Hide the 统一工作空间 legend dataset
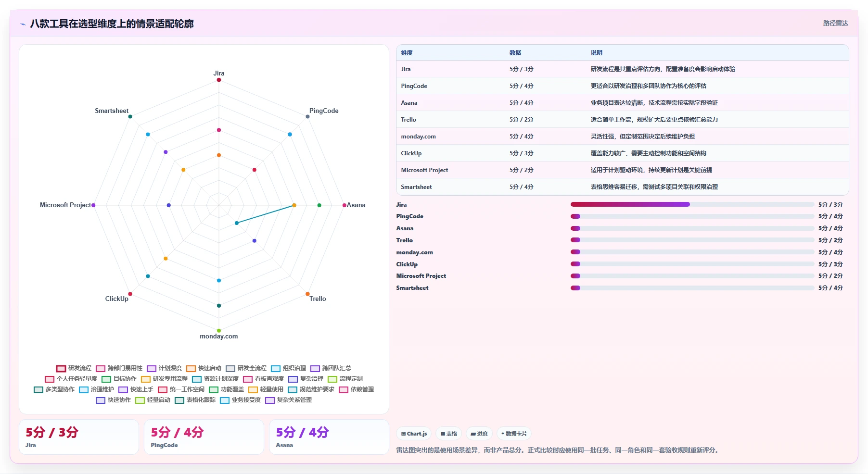Image resolution: width=868 pixels, height=474 pixels. pyautogui.click(x=181, y=389)
